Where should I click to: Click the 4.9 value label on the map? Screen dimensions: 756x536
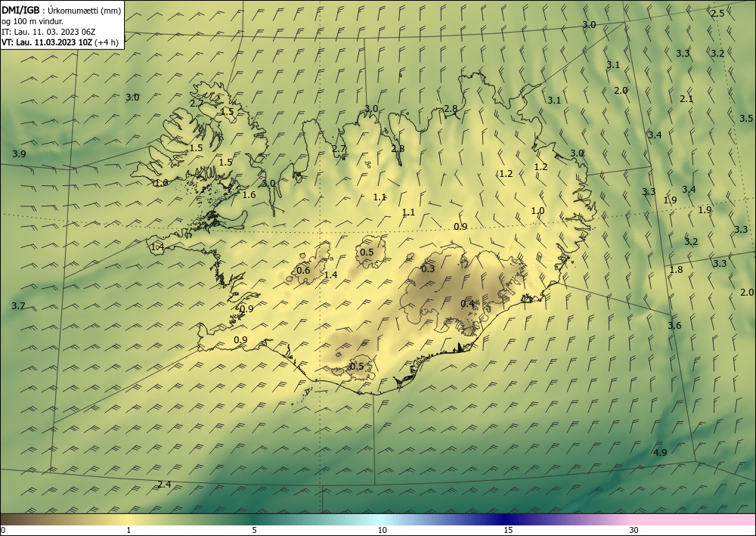(660, 453)
